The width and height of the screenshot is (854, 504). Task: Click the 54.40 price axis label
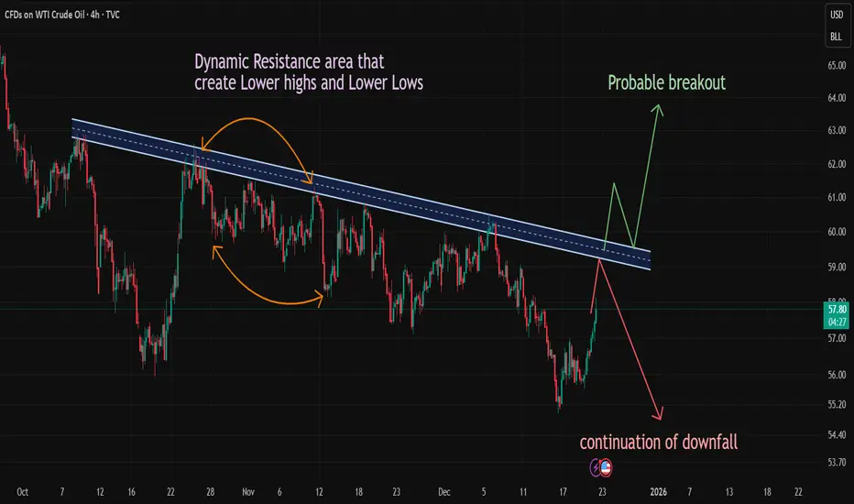point(837,434)
